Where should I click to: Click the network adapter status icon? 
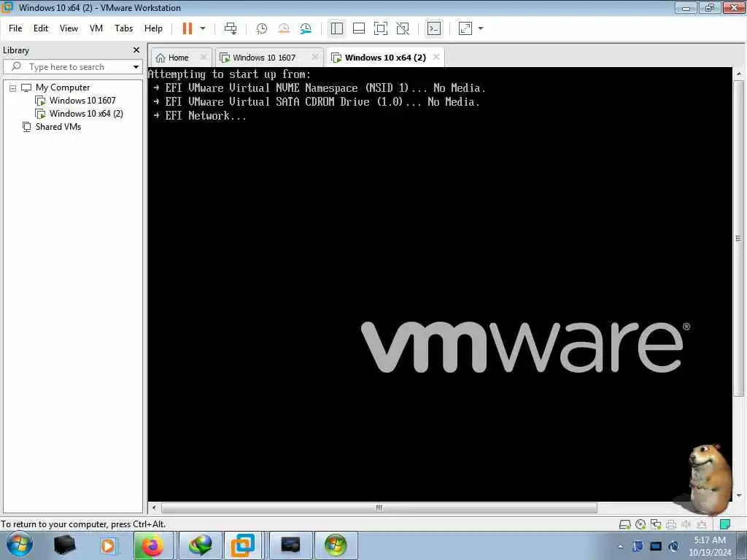[x=656, y=525]
